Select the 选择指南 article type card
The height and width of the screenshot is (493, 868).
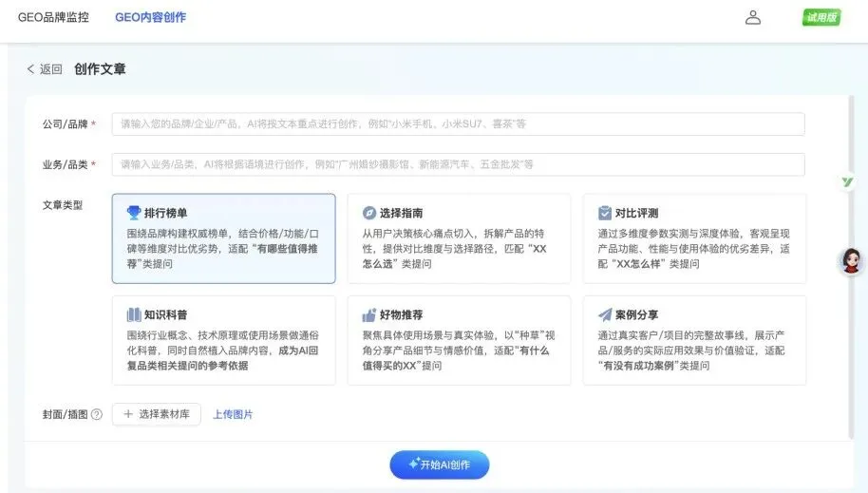coord(459,238)
